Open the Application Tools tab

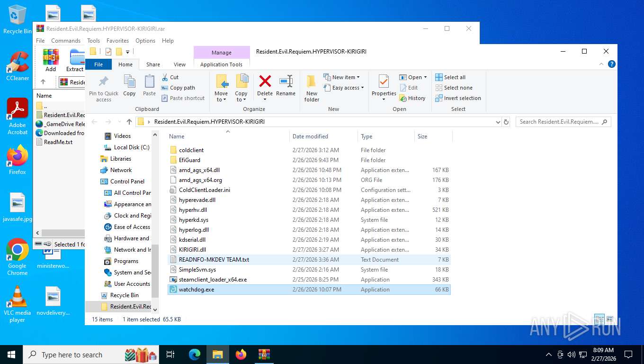221,64
